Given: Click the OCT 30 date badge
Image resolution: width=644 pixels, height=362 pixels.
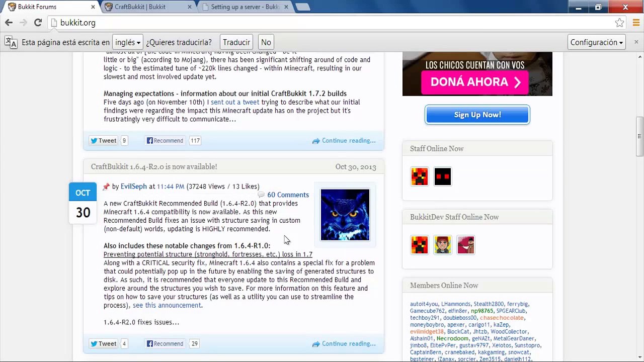Looking at the screenshot, I should [83, 204].
